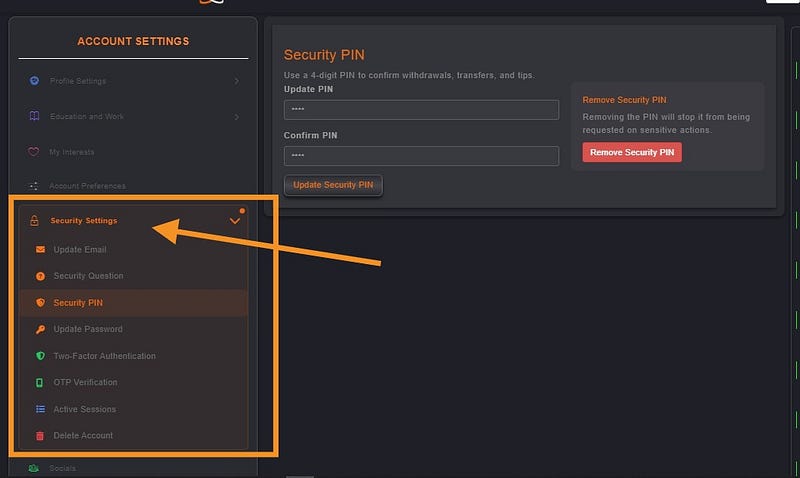Open Two-Factor Authentication settings
Image resolution: width=800 pixels, height=478 pixels.
coord(105,356)
